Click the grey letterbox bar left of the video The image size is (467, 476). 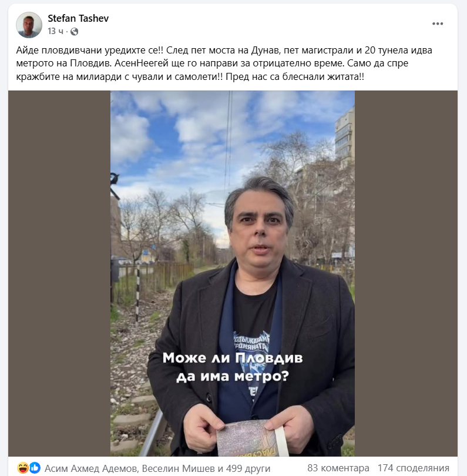(59, 273)
